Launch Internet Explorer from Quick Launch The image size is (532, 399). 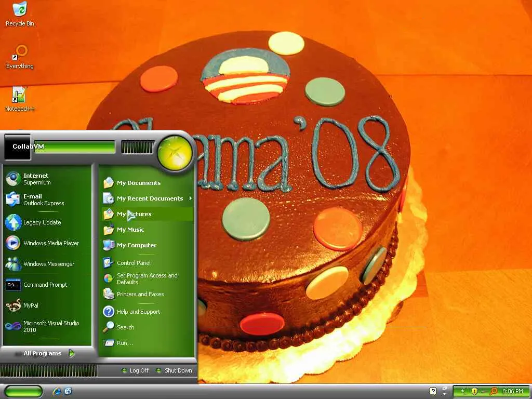[x=56, y=392]
